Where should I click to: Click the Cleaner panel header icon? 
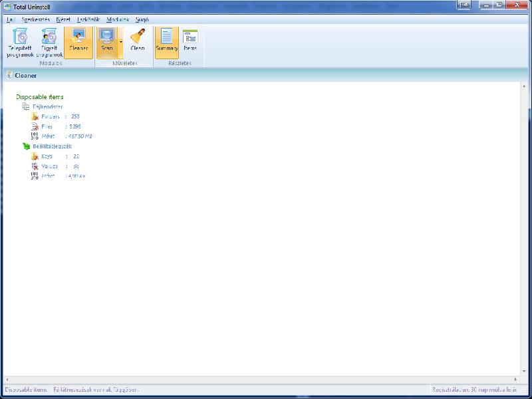[9, 75]
